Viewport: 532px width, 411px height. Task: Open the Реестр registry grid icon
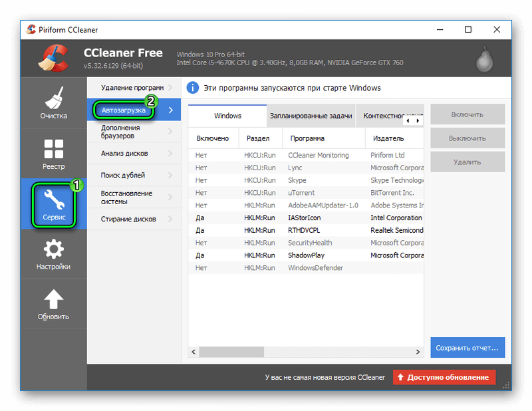pyautogui.click(x=53, y=150)
